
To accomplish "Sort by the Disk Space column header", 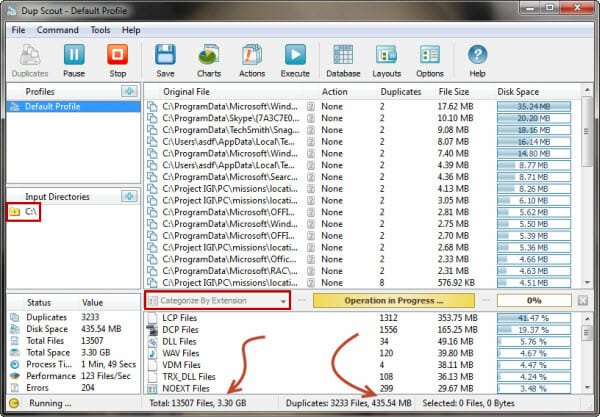I will point(518,91).
